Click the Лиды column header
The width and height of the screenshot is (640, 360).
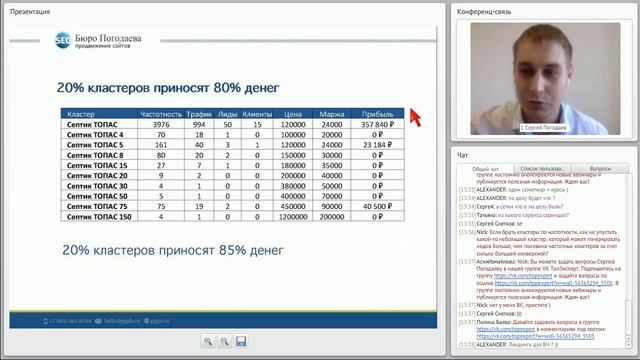tap(227, 114)
